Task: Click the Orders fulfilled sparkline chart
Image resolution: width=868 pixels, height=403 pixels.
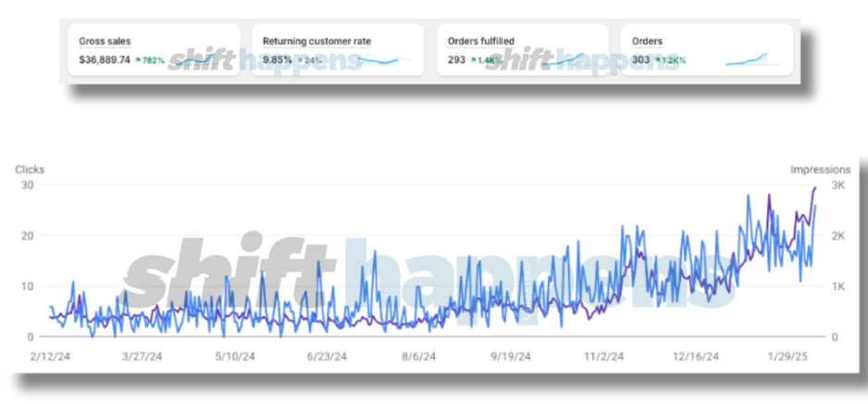Action: (570, 60)
